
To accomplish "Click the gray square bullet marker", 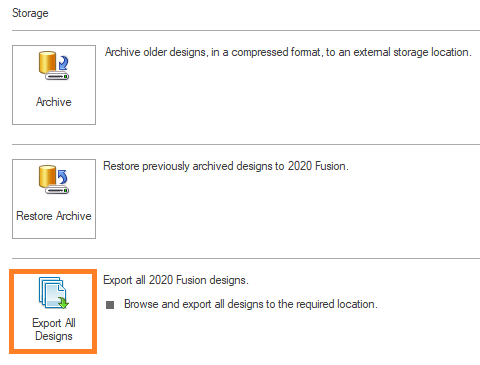I will 110,305.
